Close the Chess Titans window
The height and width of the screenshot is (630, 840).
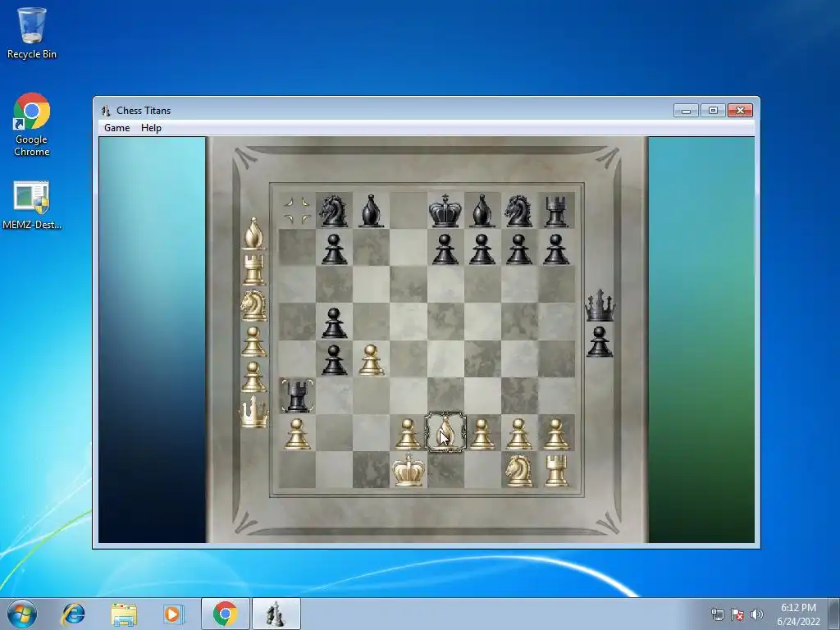click(x=741, y=111)
